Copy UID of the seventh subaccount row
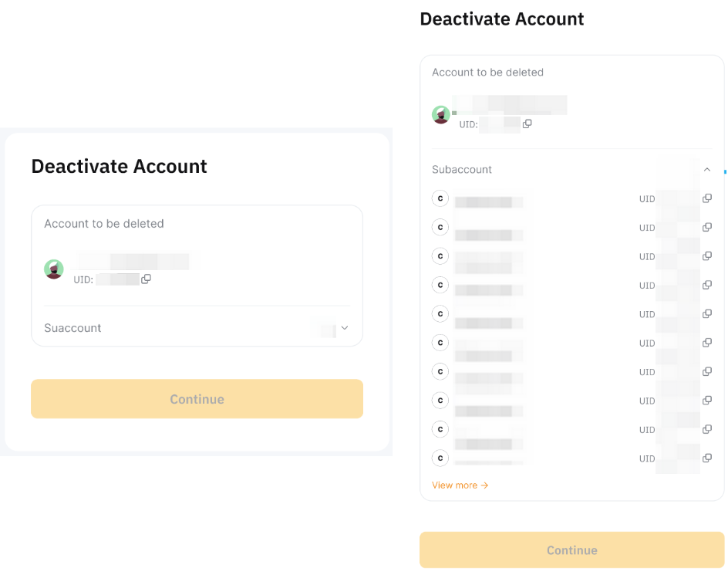 [707, 371]
